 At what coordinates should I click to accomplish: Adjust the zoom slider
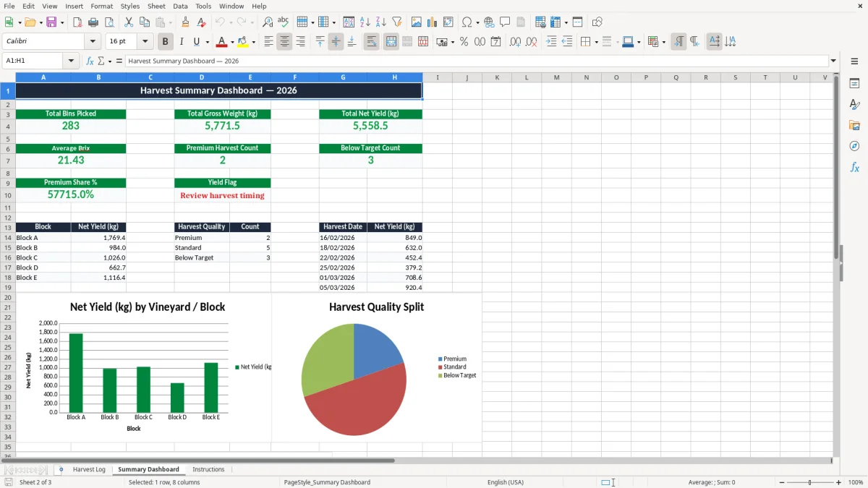(809, 482)
